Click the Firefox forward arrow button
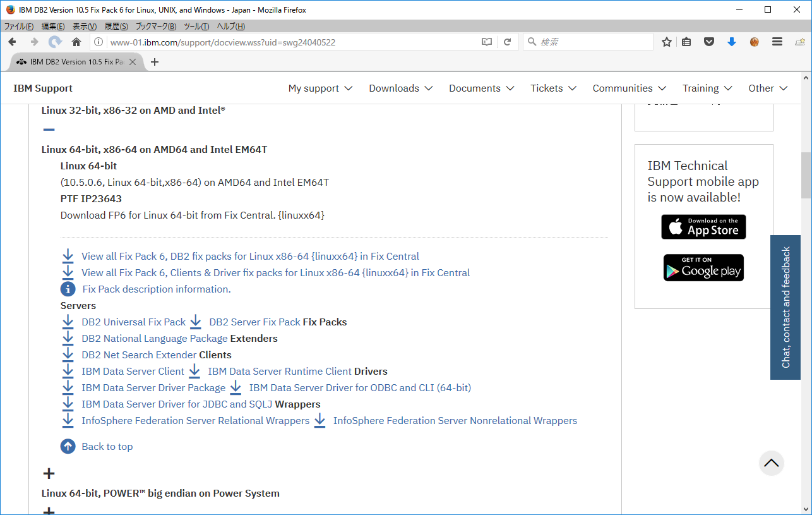Viewport: 812px width, 515px height. click(34, 42)
